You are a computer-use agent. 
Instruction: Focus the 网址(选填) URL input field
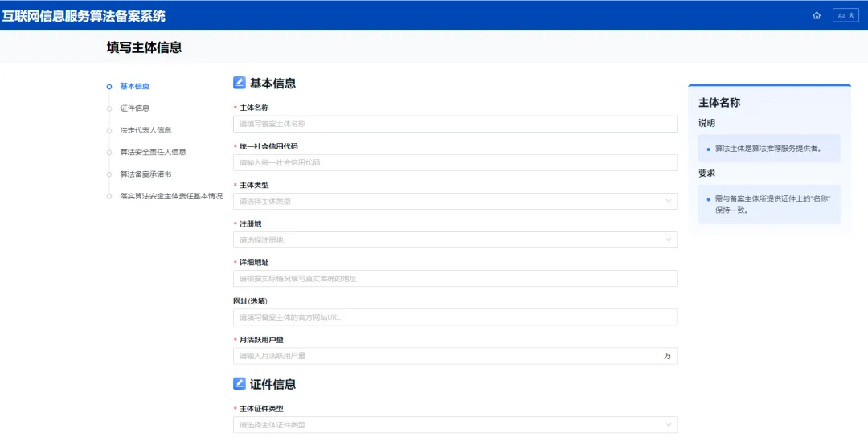click(455, 317)
